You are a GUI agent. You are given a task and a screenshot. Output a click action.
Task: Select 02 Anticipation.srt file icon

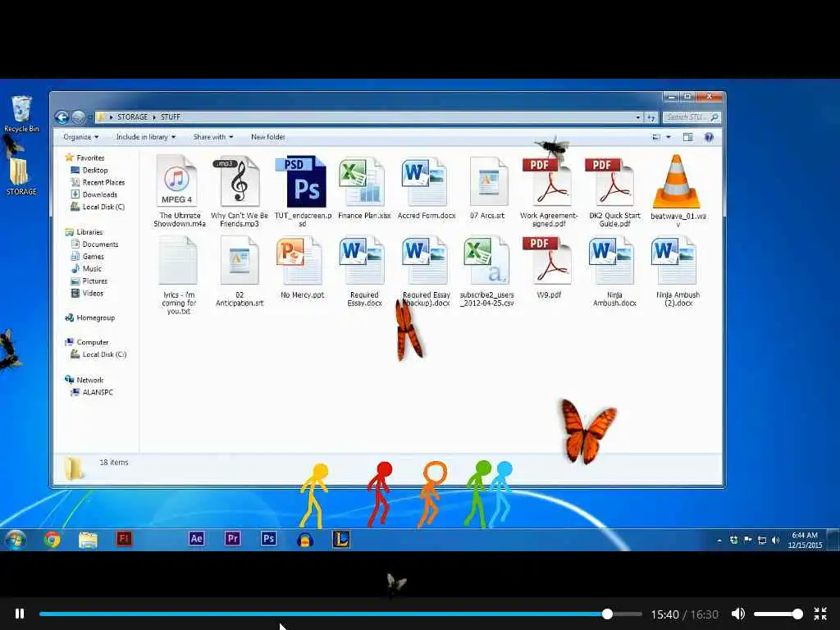240,260
